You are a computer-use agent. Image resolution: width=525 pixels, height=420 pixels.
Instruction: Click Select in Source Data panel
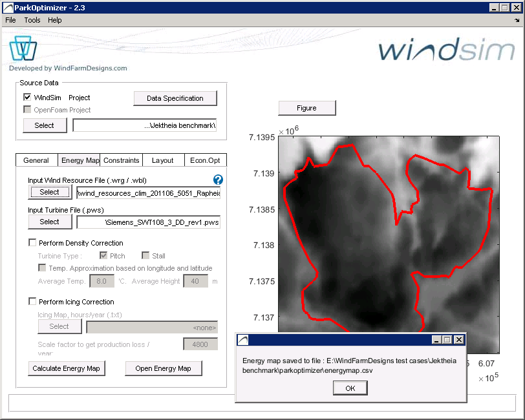click(x=45, y=125)
